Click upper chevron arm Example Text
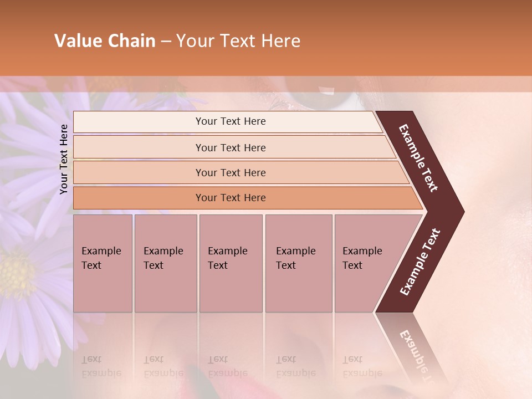The height and width of the screenshot is (399, 532). pos(419,158)
